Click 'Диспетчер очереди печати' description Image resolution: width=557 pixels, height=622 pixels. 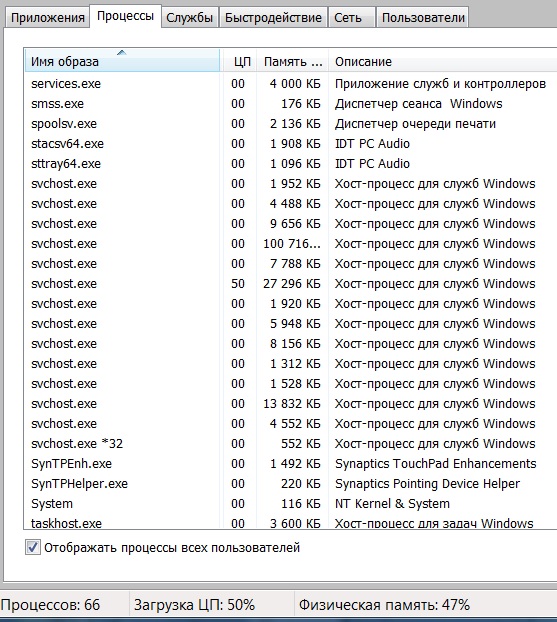coord(415,124)
